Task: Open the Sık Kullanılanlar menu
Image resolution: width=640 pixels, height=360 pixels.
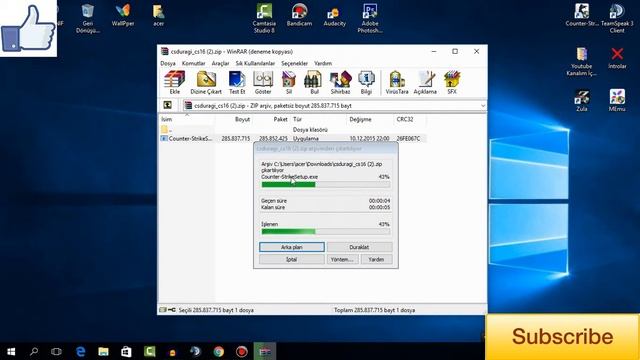Action: click(x=255, y=63)
